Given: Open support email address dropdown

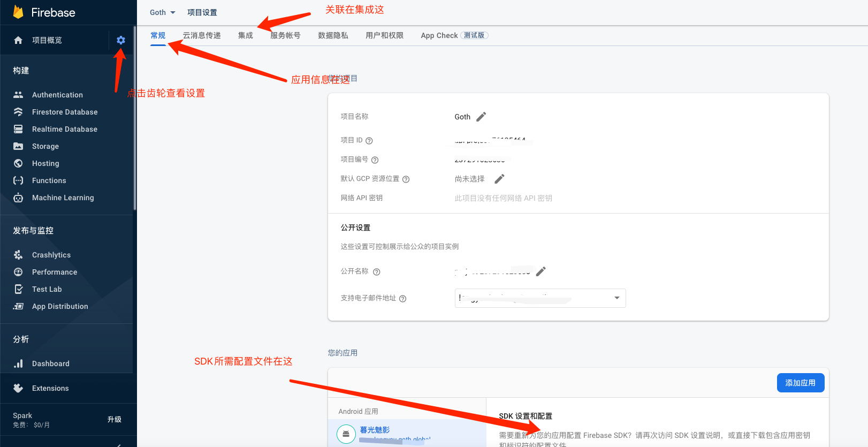Looking at the screenshot, I should coord(540,298).
